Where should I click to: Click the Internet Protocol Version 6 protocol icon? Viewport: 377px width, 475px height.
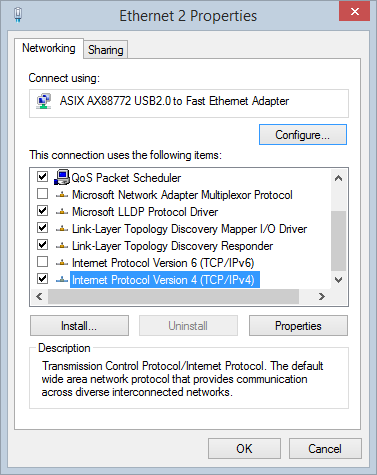62,263
